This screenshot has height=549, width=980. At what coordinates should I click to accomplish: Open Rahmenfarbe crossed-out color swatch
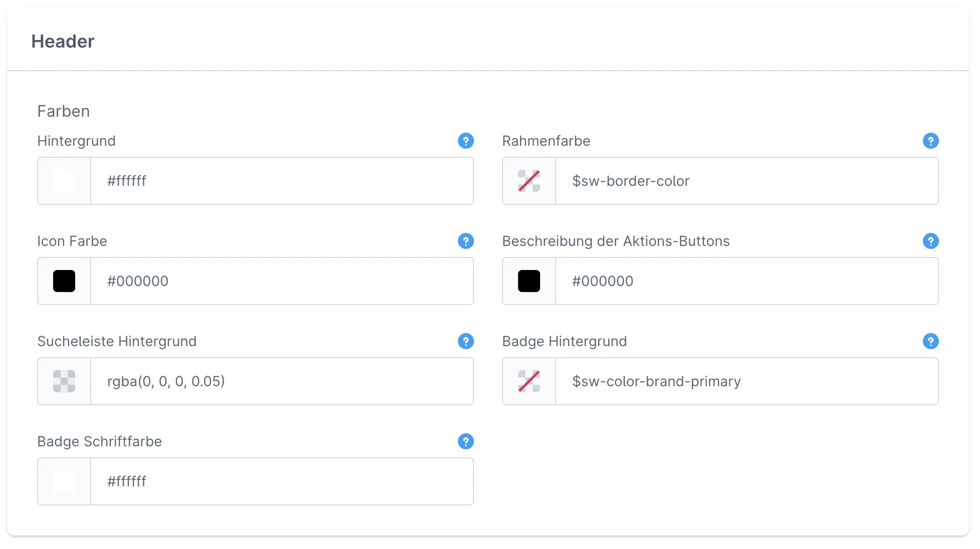pyautogui.click(x=529, y=181)
